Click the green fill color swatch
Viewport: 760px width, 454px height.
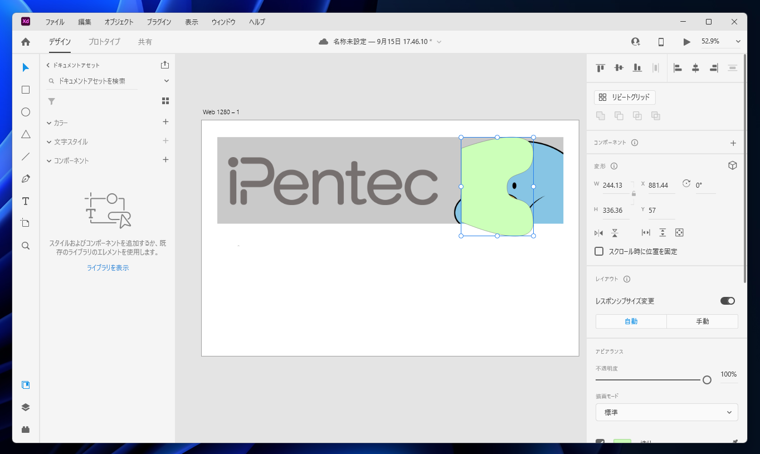coord(622,441)
